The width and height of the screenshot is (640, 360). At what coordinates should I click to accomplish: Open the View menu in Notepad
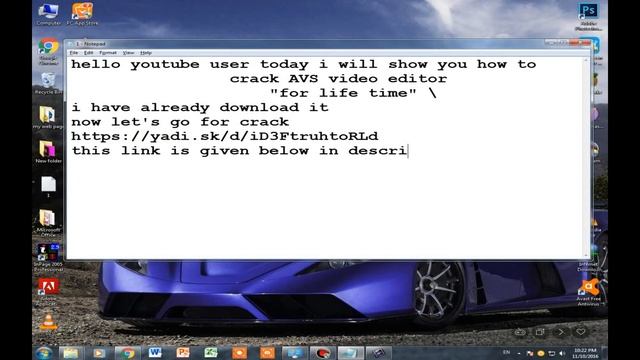click(x=128, y=53)
